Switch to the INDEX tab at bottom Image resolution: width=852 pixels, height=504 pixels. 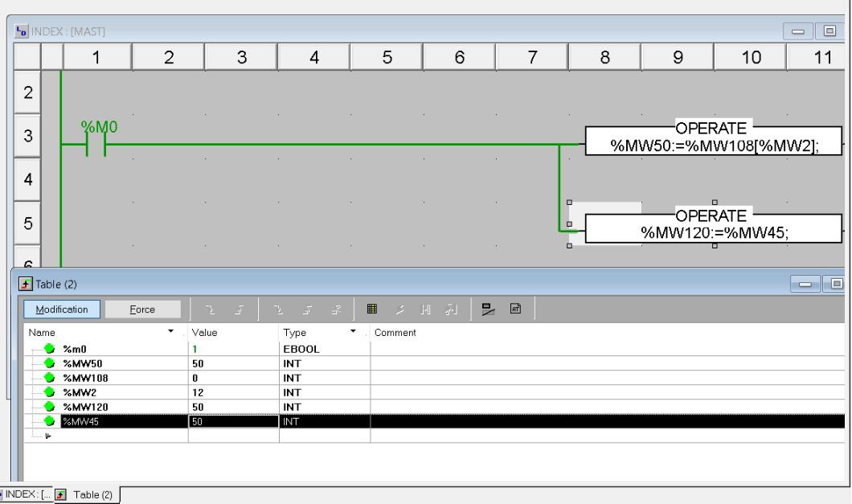[x=27, y=494]
